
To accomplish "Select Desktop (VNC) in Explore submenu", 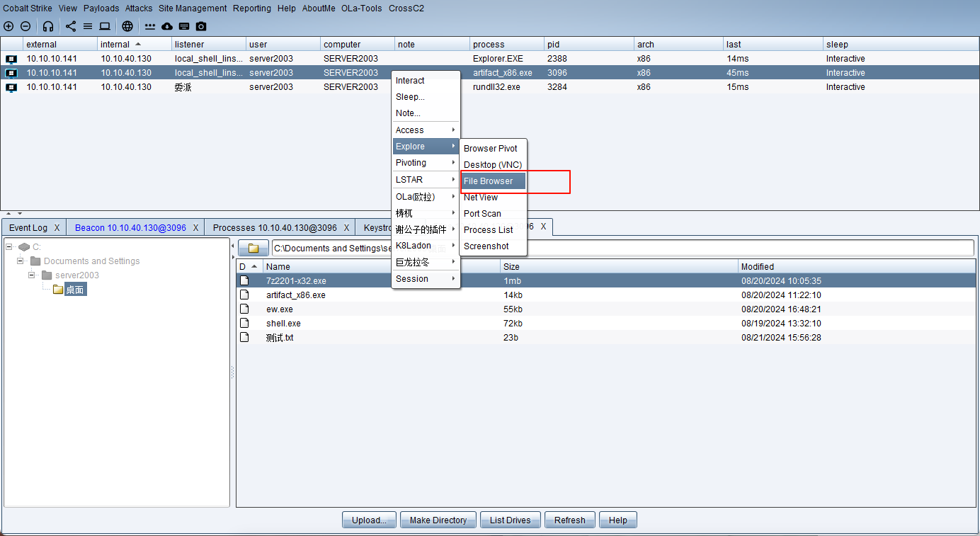I will coord(494,165).
